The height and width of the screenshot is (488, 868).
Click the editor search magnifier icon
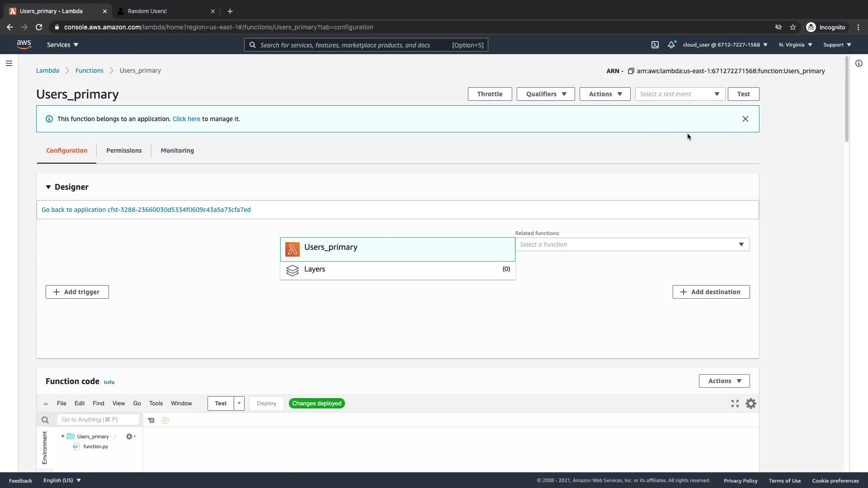[x=45, y=420]
